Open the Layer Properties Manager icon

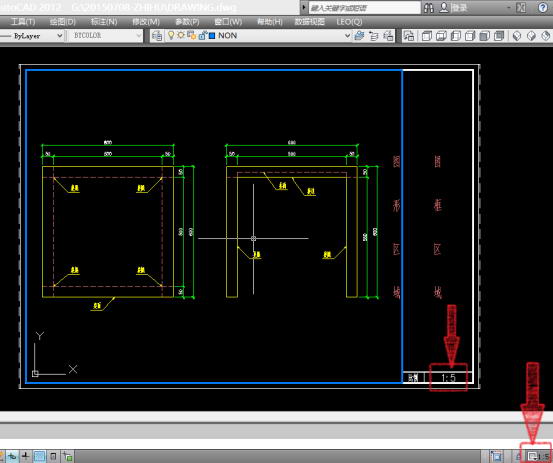157,36
